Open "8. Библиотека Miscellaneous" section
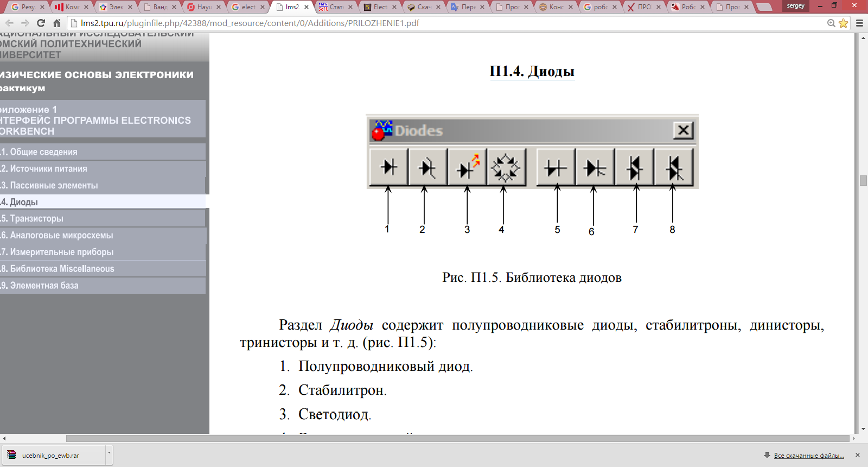This screenshot has width=868, height=467. 103,269
